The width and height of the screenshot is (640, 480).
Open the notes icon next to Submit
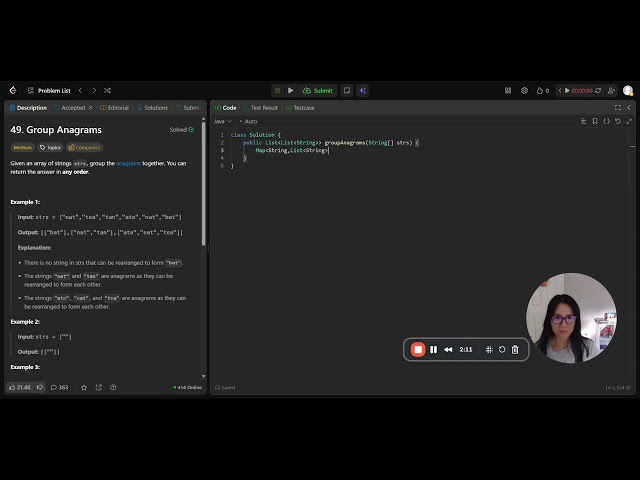[x=347, y=91]
